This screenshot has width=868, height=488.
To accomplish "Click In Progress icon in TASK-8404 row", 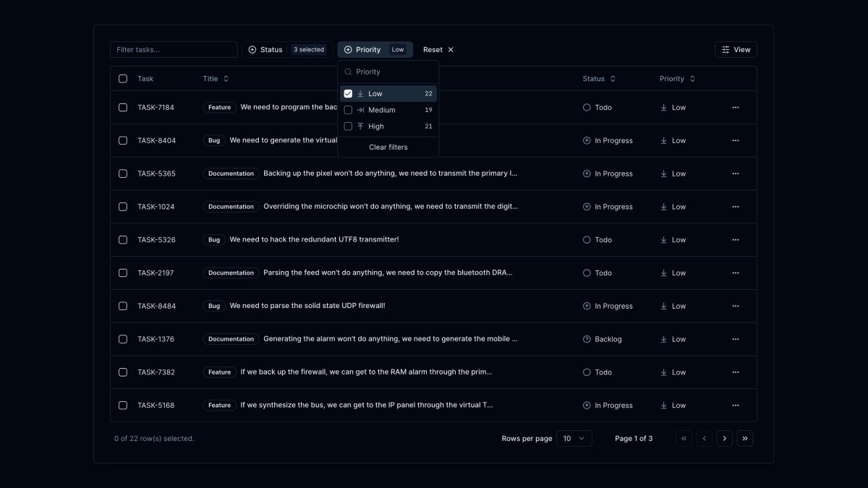I will (x=587, y=140).
